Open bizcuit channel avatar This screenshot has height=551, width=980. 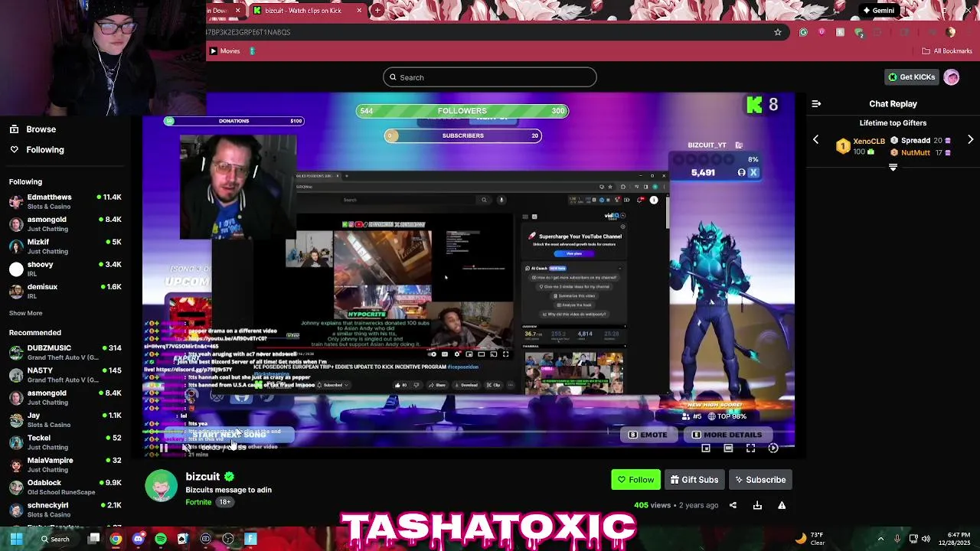tap(162, 487)
